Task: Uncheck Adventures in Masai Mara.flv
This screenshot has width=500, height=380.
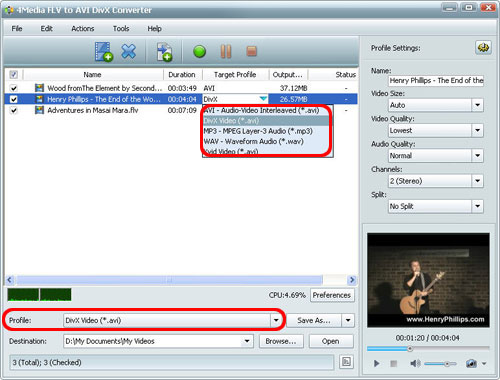Action: pyautogui.click(x=14, y=110)
